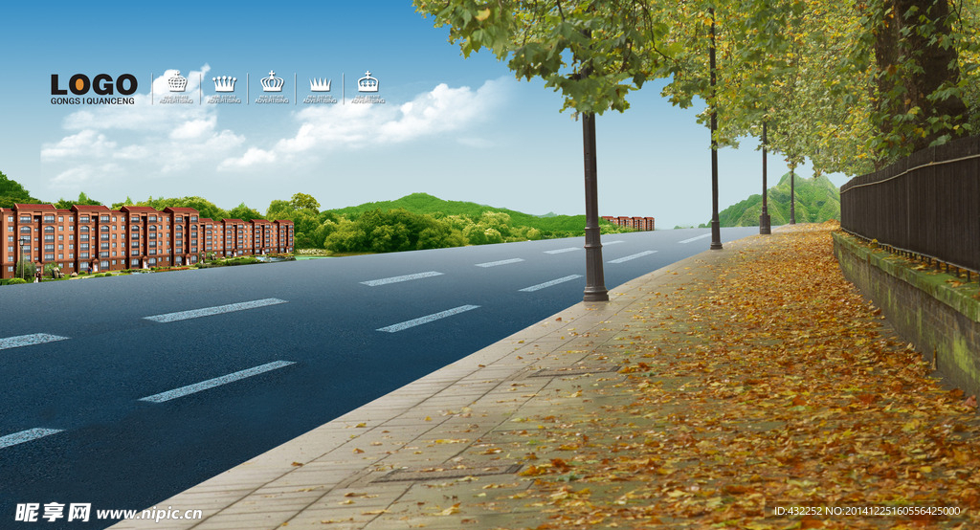Click the black LOGO wordmark

point(94,84)
